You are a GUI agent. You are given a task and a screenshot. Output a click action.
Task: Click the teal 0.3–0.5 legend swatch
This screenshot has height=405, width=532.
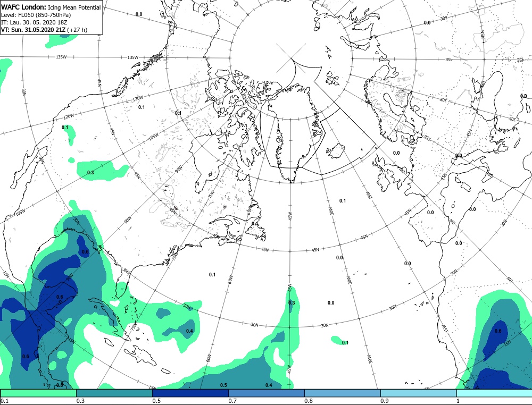pyautogui.click(x=114, y=393)
